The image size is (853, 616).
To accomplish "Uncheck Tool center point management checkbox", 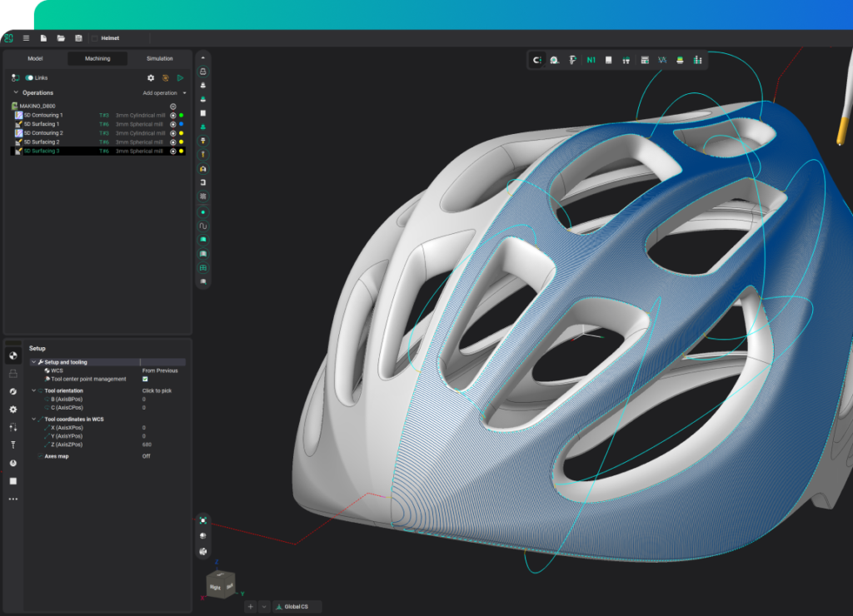I will pos(145,379).
